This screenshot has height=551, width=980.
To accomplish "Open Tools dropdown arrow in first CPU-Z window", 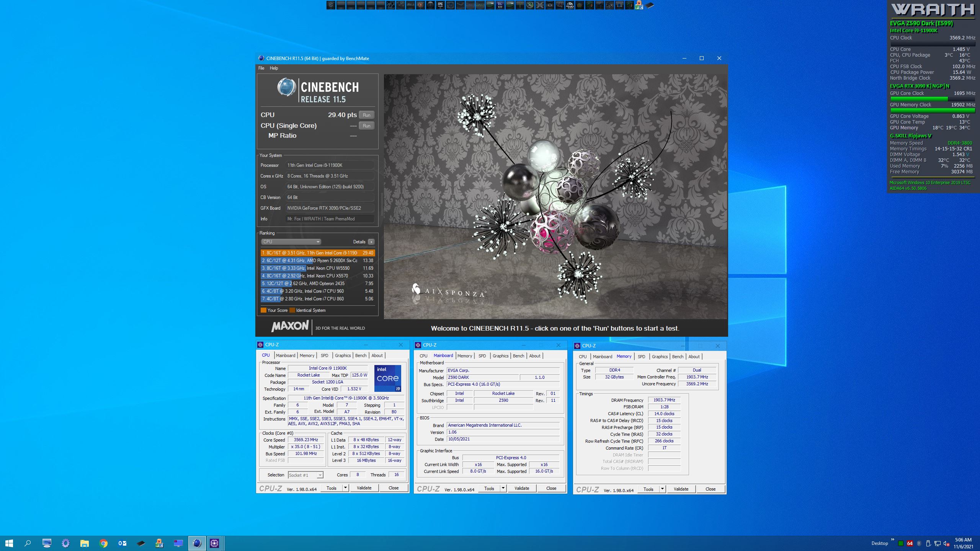I will coord(345,488).
